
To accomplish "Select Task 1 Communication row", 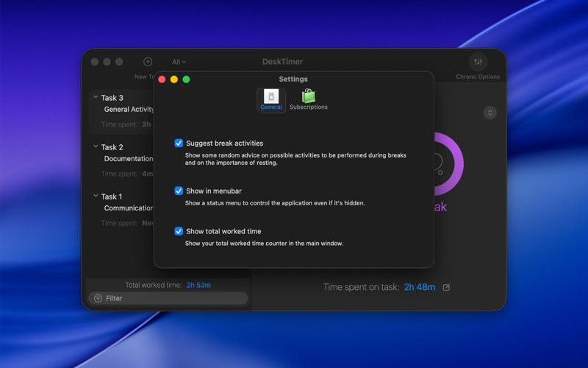I will pyautogui.click(x=122, y=210).
